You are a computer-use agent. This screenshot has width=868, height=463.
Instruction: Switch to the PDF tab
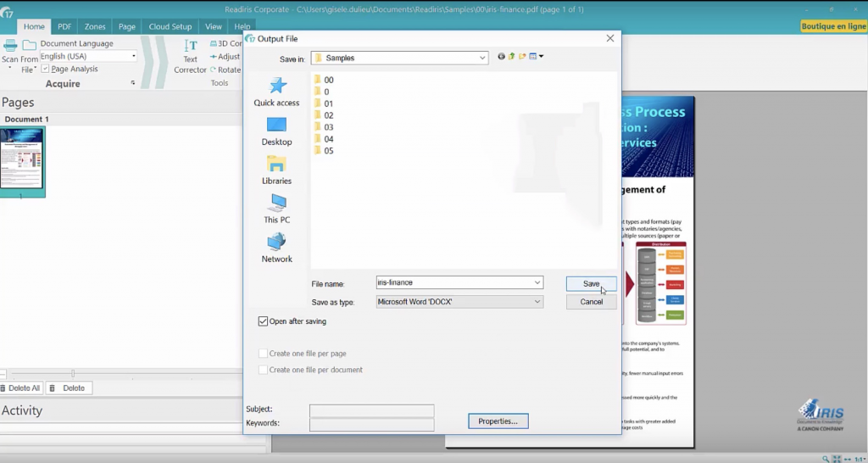click(64, 26)
